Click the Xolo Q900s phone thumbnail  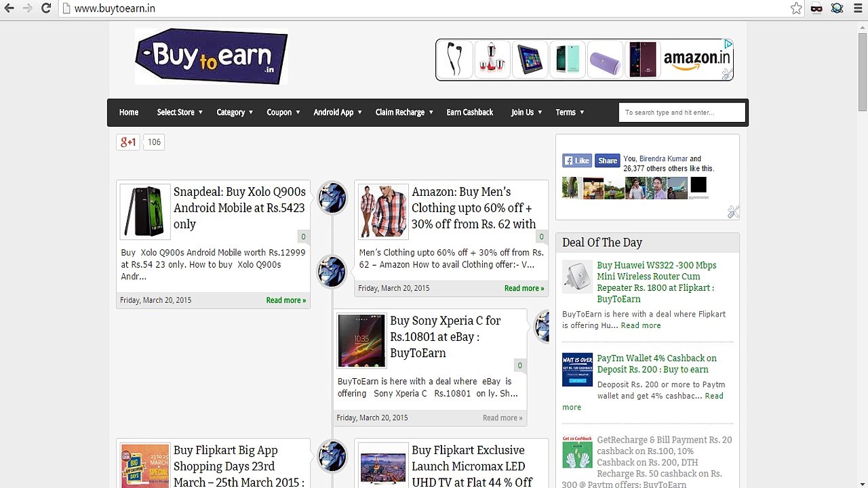145,211
